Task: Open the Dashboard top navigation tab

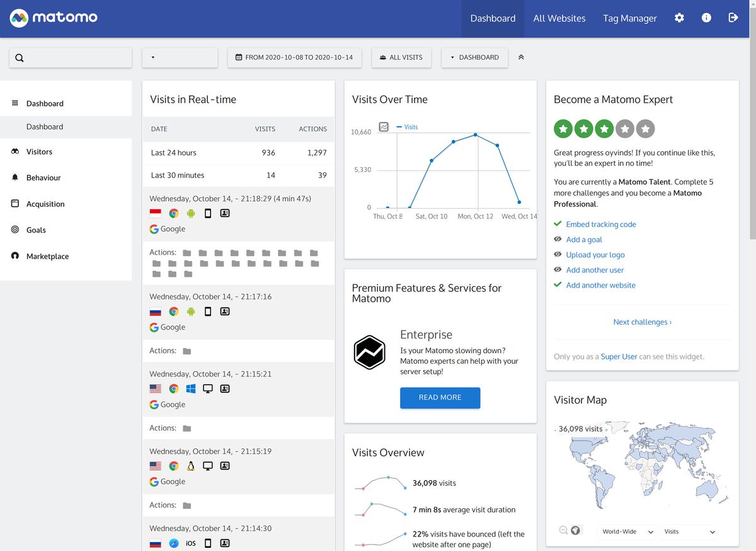Action: [x=493, y=18]
